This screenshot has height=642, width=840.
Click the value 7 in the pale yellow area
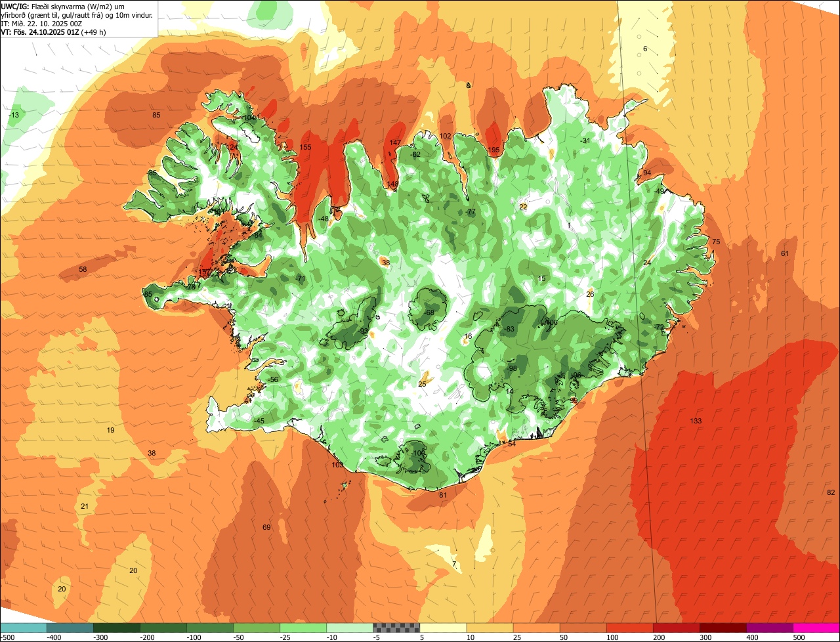454,564
